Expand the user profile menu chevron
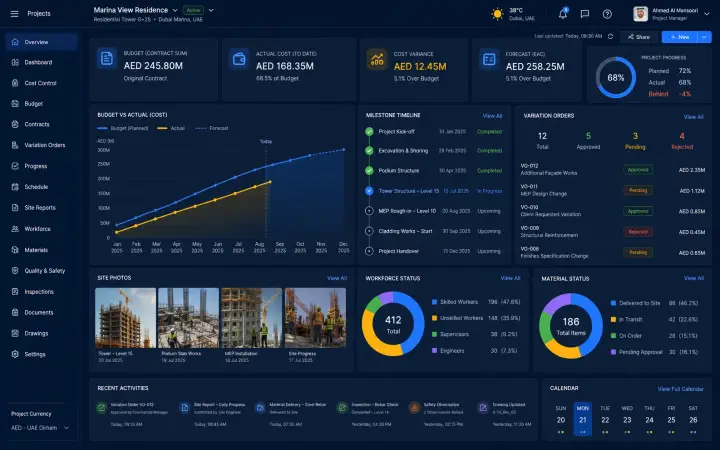The width and height of the screenshot is (720, 450). [x=707, y=14]
